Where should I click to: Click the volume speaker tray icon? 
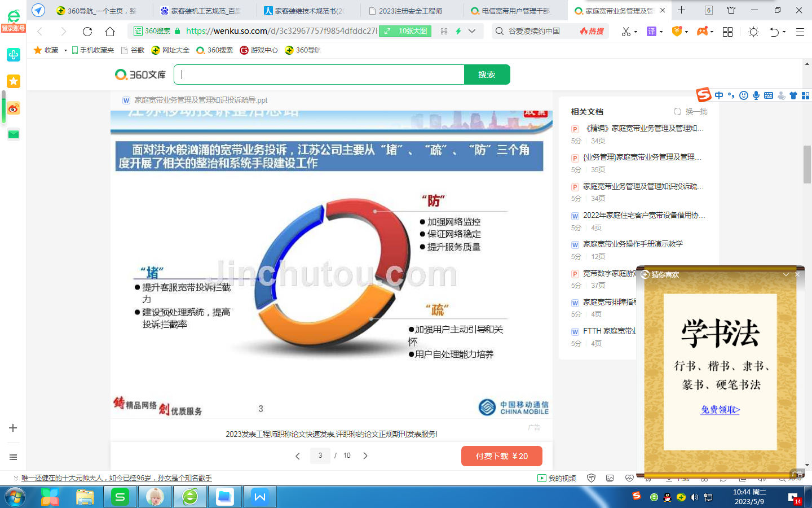click(694, 497)
